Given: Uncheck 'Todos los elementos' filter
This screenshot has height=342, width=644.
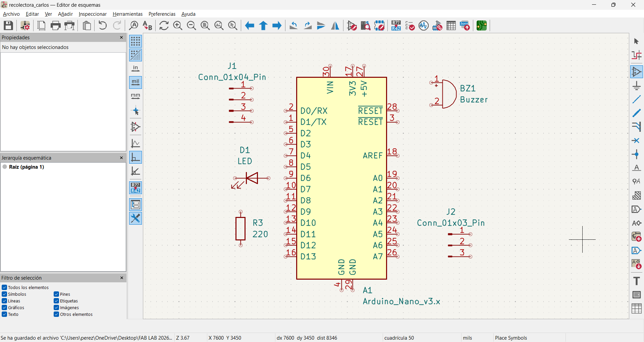Looking at the screenshot, I should [x=4, y=287].
